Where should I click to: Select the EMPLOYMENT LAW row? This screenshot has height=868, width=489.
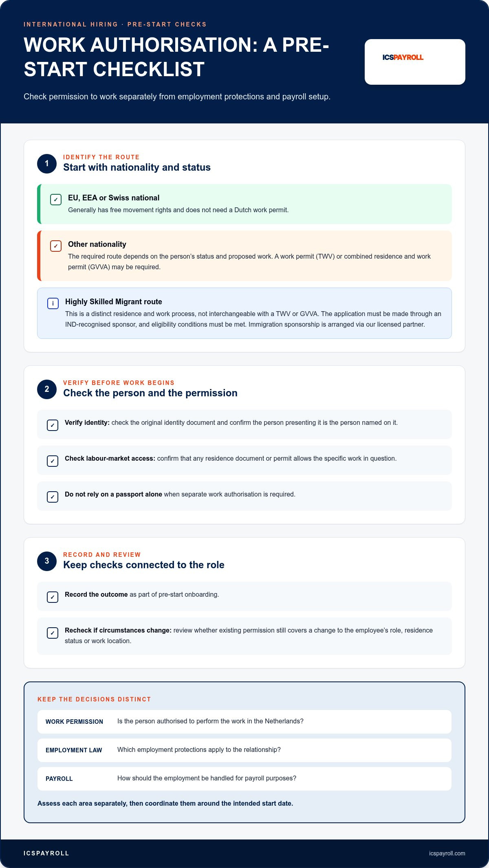click(x=244, y=750)
